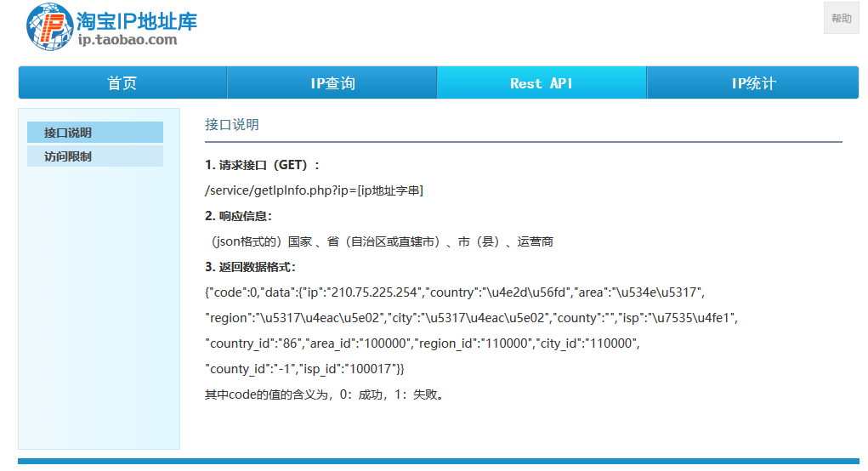Click the '2. 响应信息' heading
This screenshot has height=471, width=868.
(x=239, y=216)
